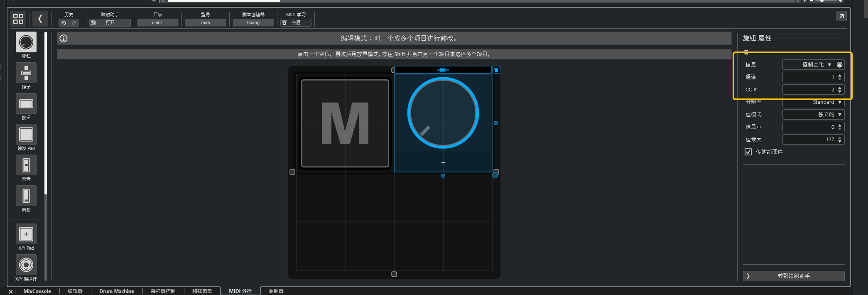Switch to the 和弦击垫 tab
Screen dimensions: 868x295
[x=202, y=291]
